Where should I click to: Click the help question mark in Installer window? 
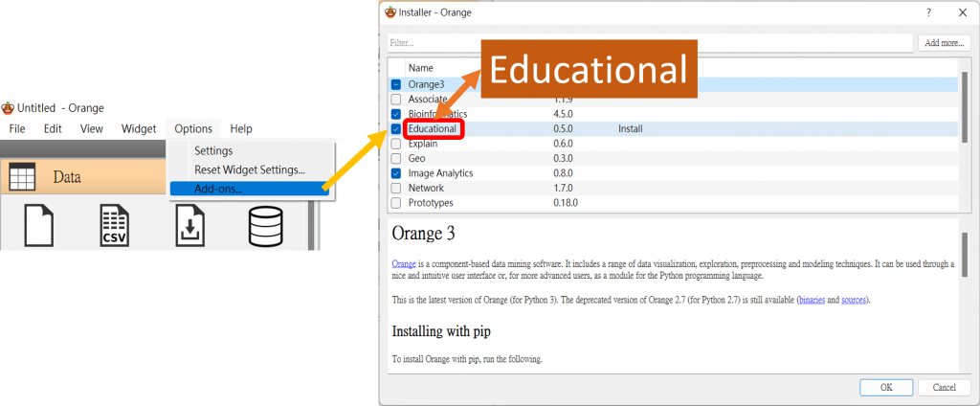[x=928, y=11]
